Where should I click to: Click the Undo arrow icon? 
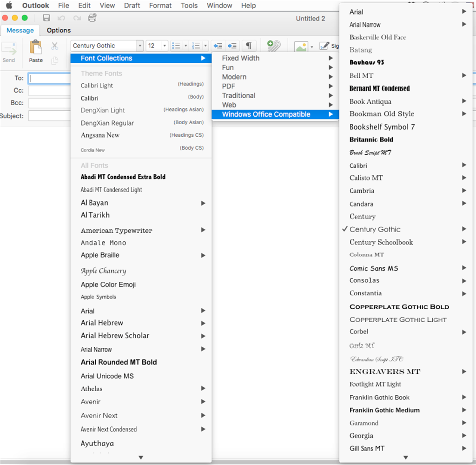coord(61,18)
